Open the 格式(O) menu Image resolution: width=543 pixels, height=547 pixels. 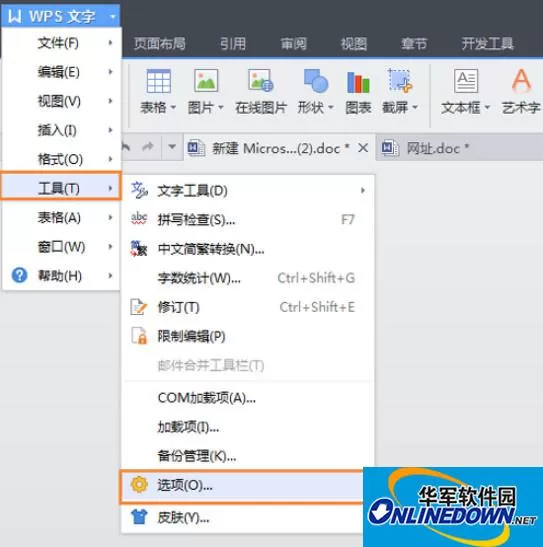tap(61, 159)
